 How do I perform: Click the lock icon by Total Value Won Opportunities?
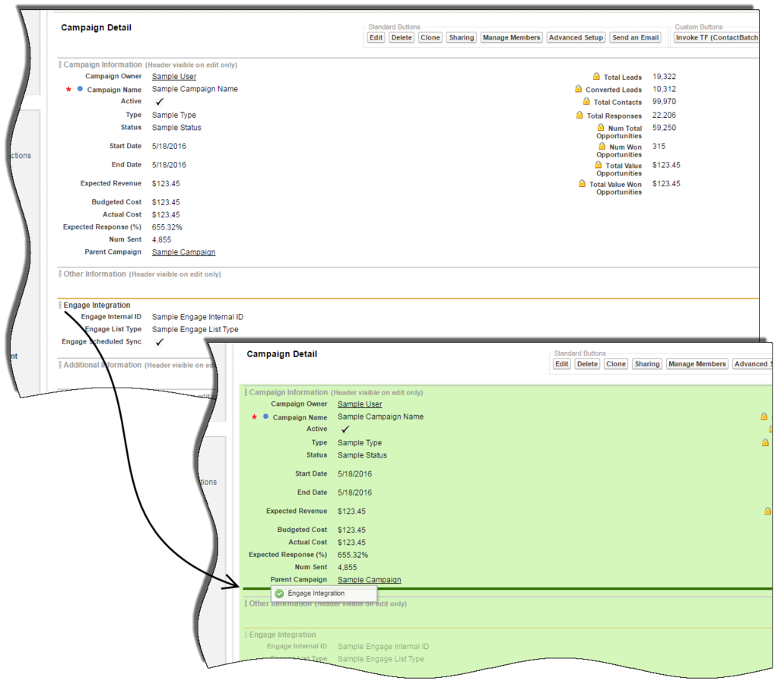(582, 183)
